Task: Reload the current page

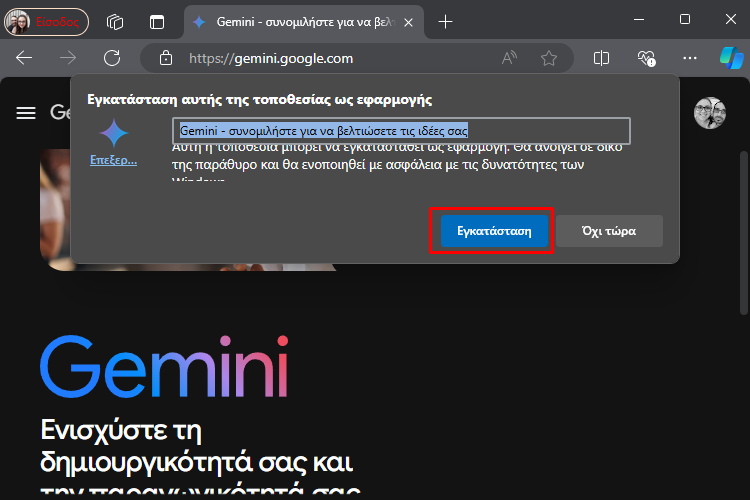Action: pyautogui.click(x=112, y=58)
